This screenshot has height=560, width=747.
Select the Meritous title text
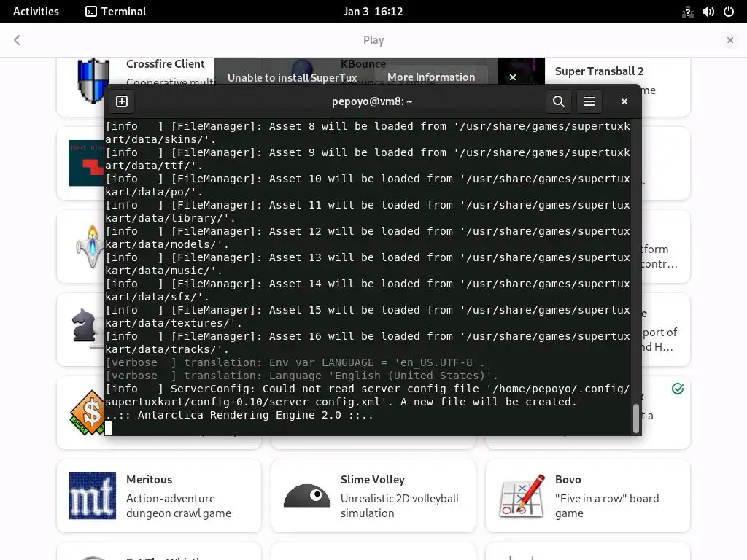[149, 480]
